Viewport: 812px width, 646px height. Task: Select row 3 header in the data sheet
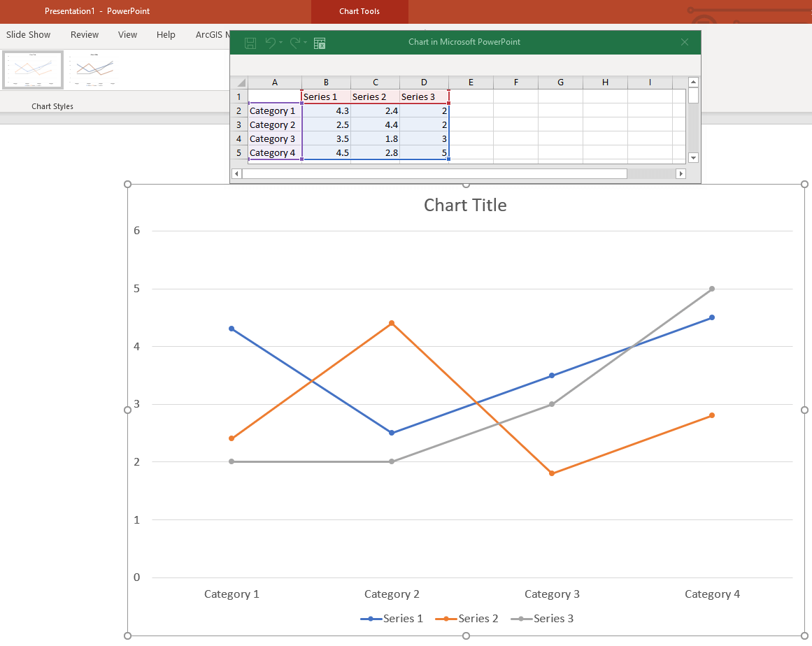tap(238, 124)
